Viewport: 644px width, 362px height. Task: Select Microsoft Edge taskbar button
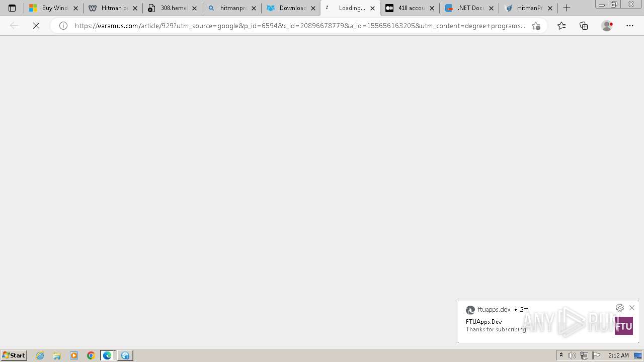tap(108, 355)
